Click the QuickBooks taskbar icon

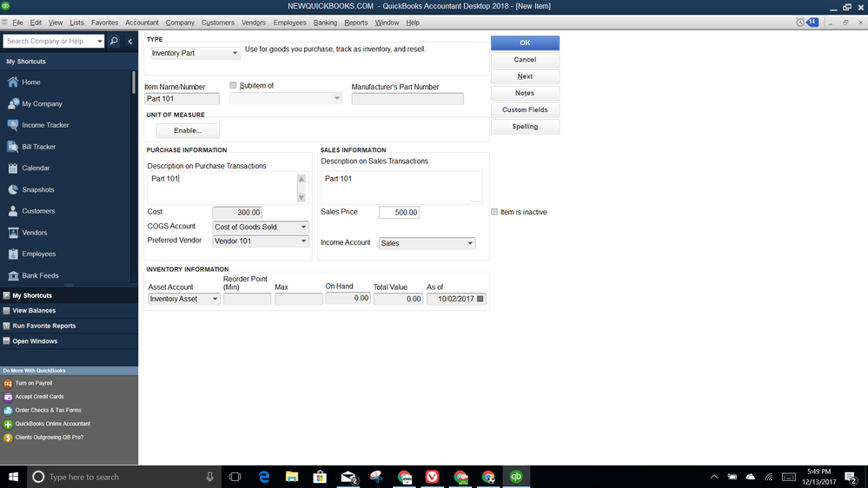[x=516, y=477]
